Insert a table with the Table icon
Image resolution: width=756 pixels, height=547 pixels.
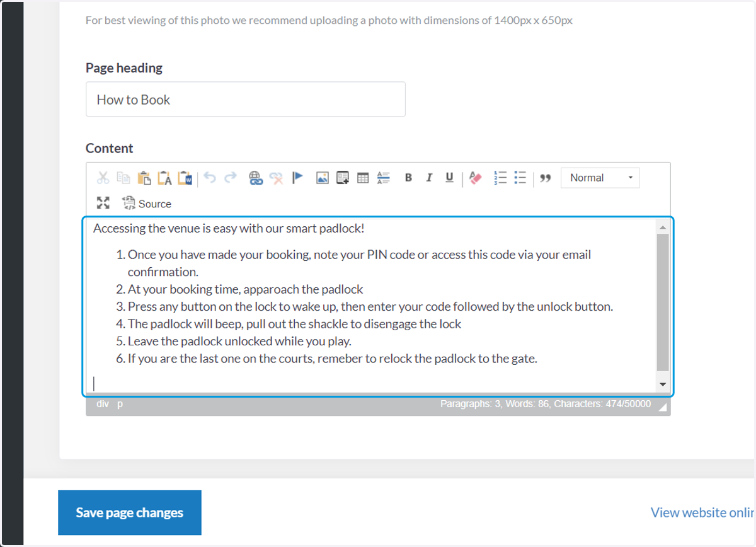(363, 178)
